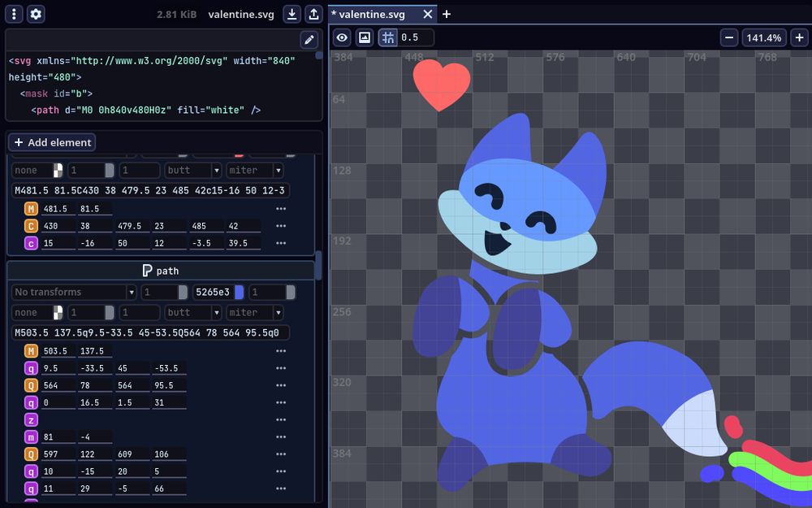The image size is (812, 508).
Task: Zoom out with the minus button
Action: pyautogui.click(x=729, y=37)
